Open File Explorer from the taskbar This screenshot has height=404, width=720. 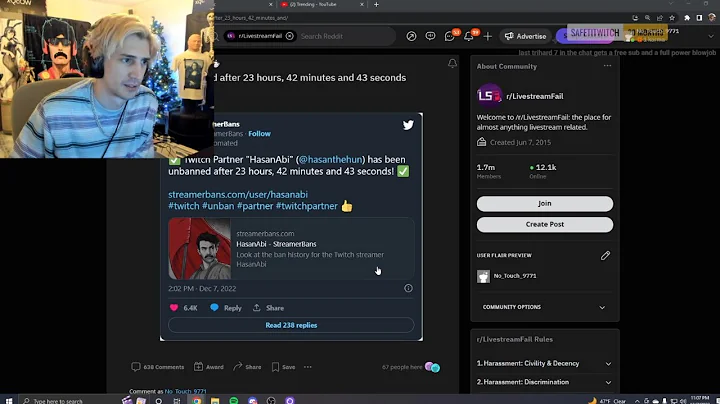pos(215,400)
